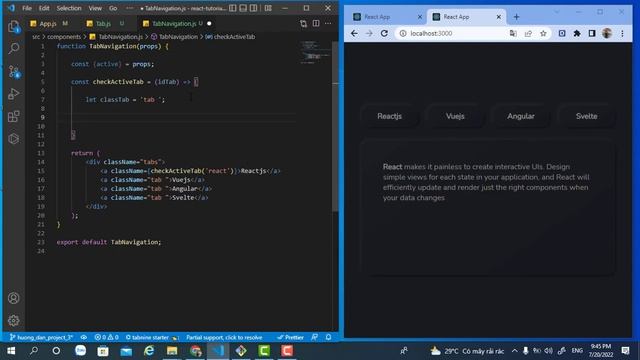Open the Chrome three-dot menu
The height and width of the screenshot is (360, 640).
coord(622,33)
